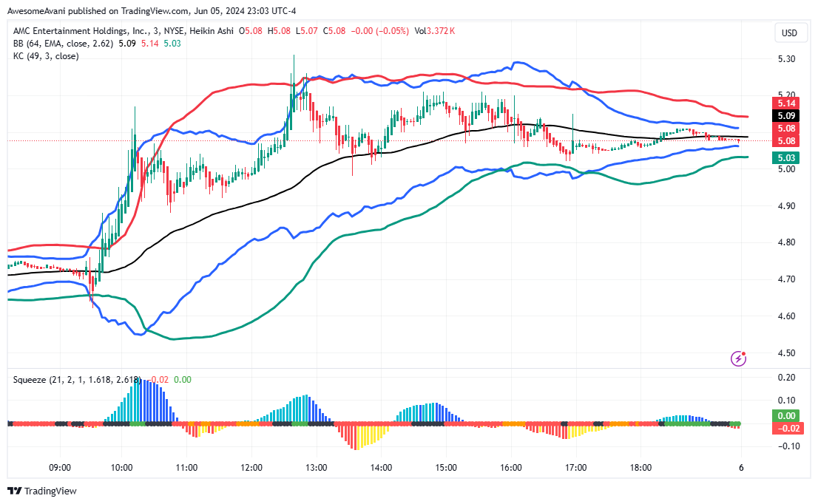Click the 4.50 price axis label
Screen dimensions: 818x504
pos(786,353)
